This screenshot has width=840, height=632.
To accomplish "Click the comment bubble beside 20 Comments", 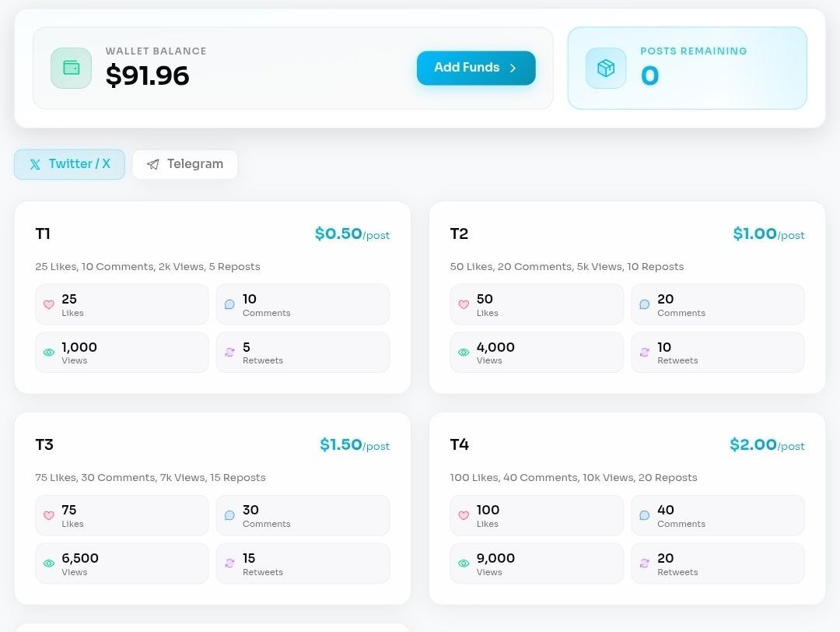I will tap(645, 304).
